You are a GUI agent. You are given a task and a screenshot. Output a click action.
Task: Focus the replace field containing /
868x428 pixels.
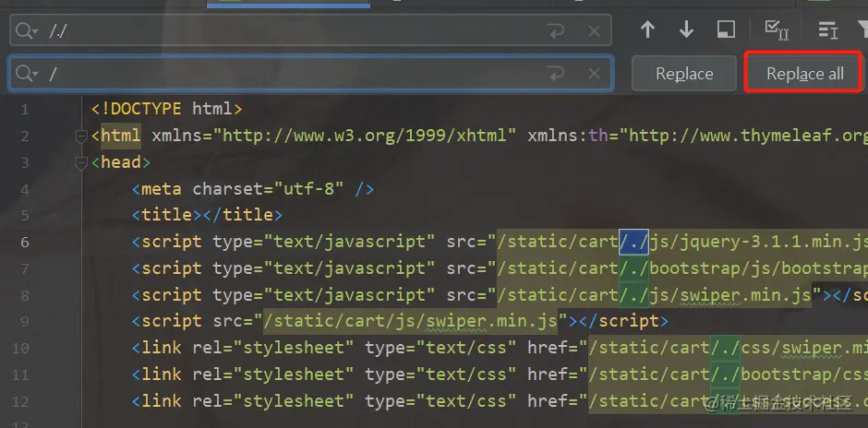point(310,73)
